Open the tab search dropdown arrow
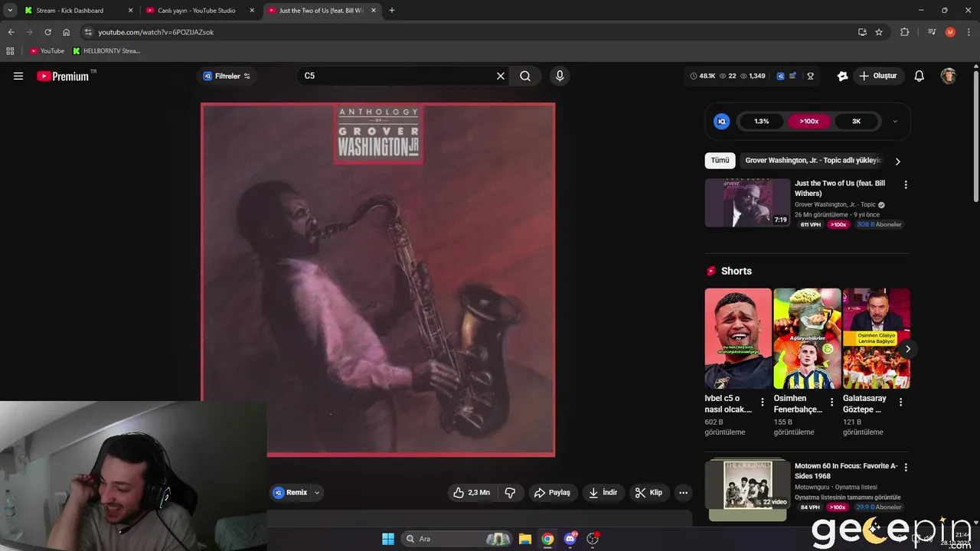The height and width of the screenshot is (551, 980). (x=10, y=11)
